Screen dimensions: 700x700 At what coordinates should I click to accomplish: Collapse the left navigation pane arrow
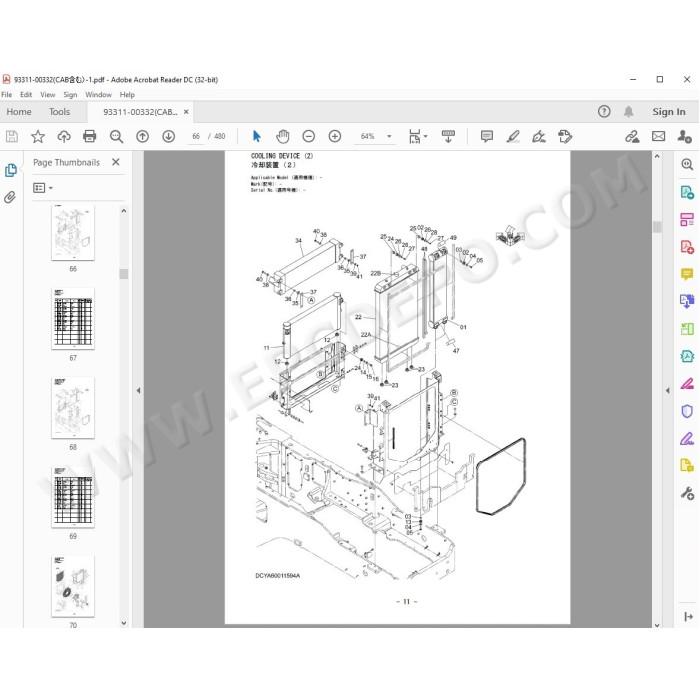pyautogui.click(x=138, y=390)
